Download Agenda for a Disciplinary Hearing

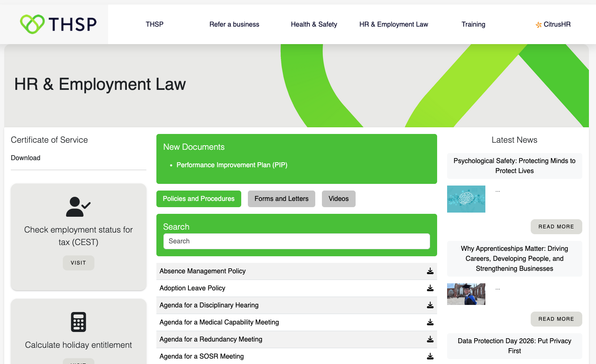[430, 305]
